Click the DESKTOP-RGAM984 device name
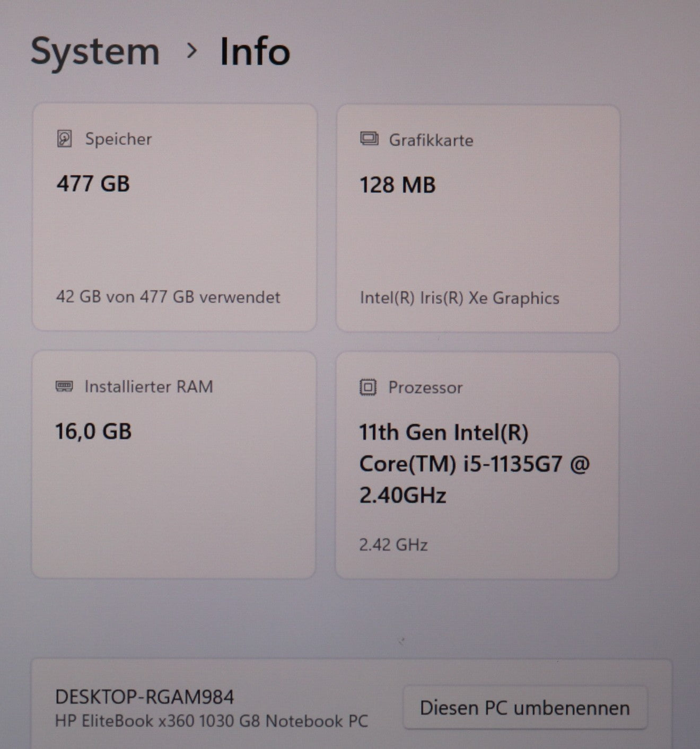This screenshot has width=700, height=749. tap(144, 697)
